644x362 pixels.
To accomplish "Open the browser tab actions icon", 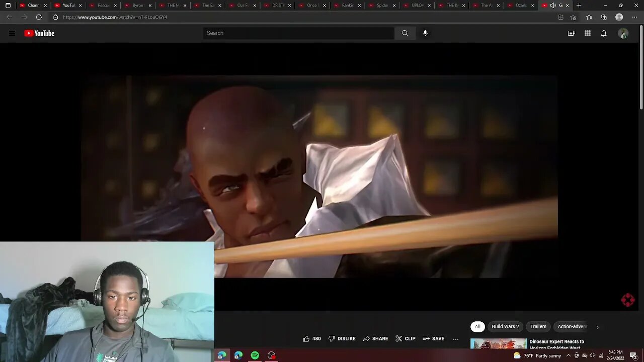I will point(8,6).
